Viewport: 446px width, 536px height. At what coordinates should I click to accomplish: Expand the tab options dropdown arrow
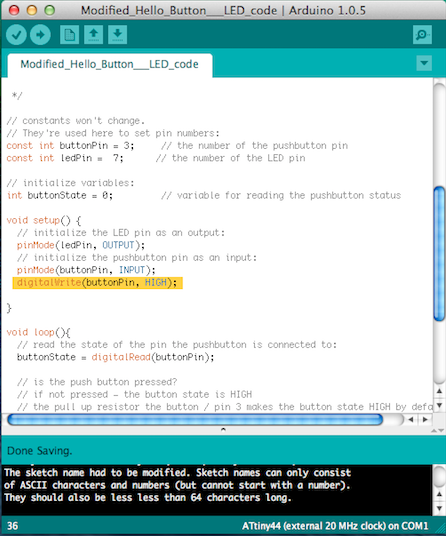424,63
